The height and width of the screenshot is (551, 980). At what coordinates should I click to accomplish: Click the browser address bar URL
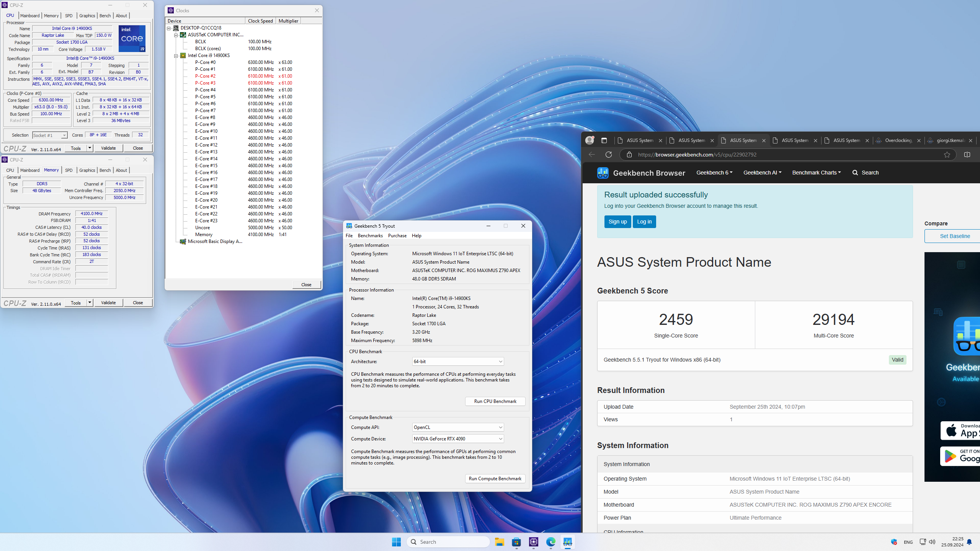[x=697, y=155]
